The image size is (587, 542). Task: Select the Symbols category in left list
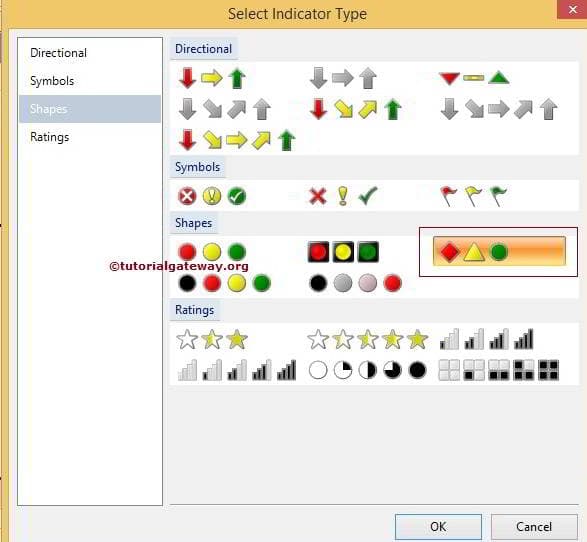tap(90, 81)
